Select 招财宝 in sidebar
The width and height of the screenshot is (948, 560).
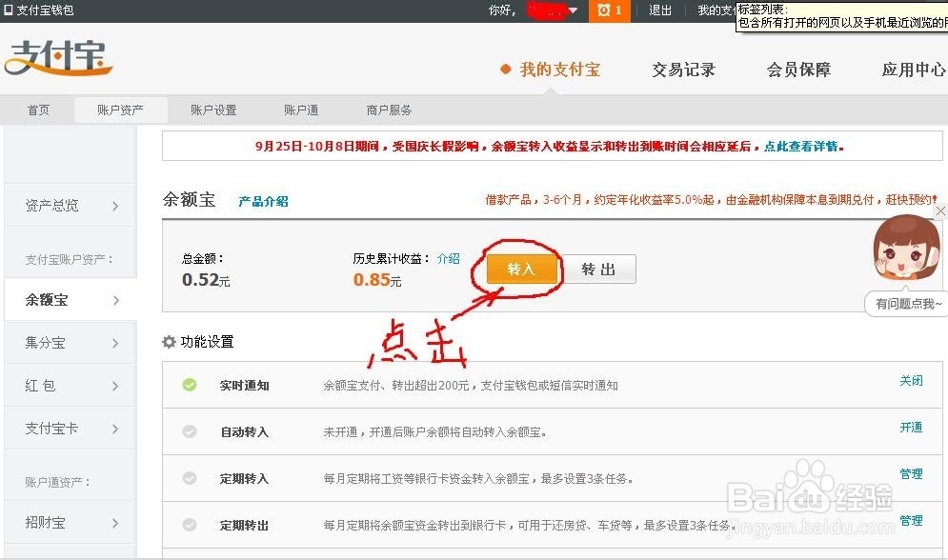(46, 523)
